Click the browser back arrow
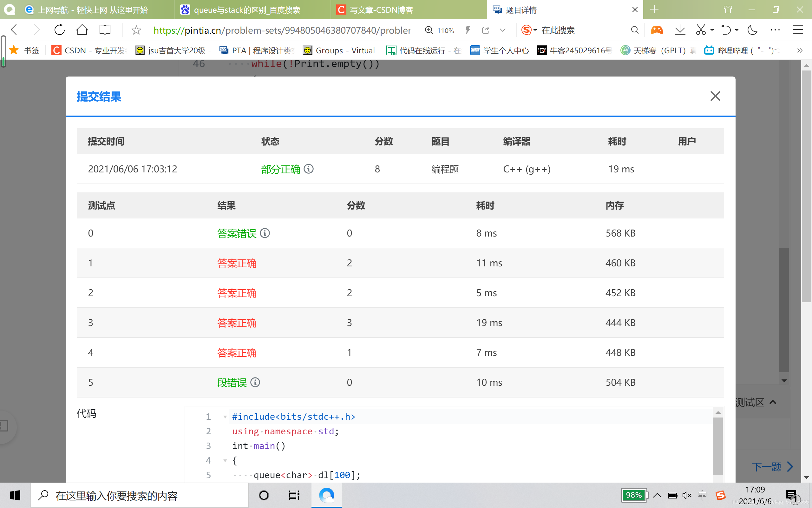812x508 pixels. tap(14, 30)
